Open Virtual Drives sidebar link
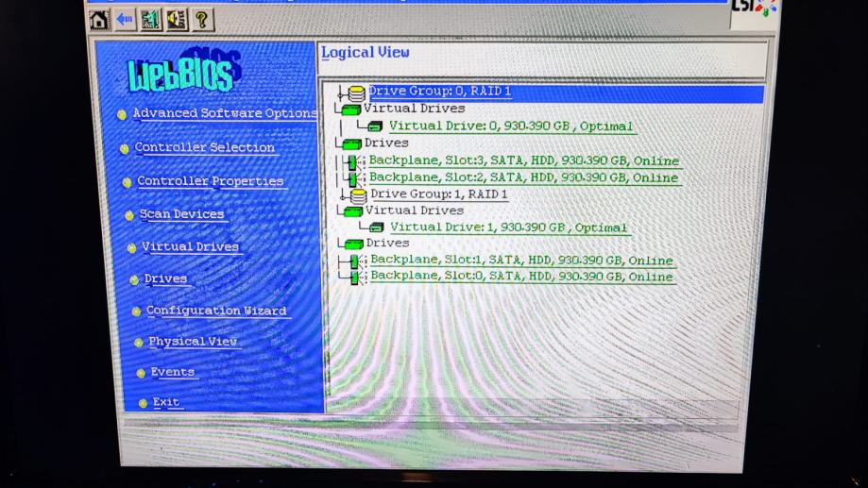The height and width of the screenshot is (488, 868). [191, 246]
